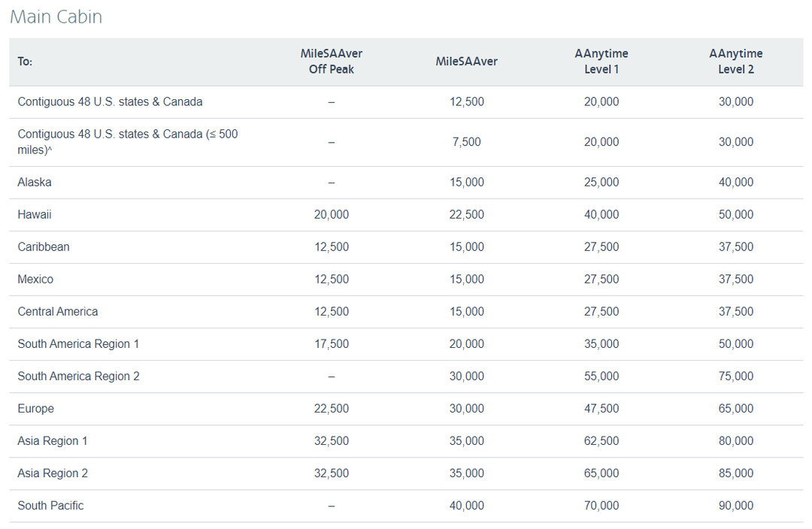Click the Europe row label
The width and height of the screenshot is (812, 529).
coord(35,408)
